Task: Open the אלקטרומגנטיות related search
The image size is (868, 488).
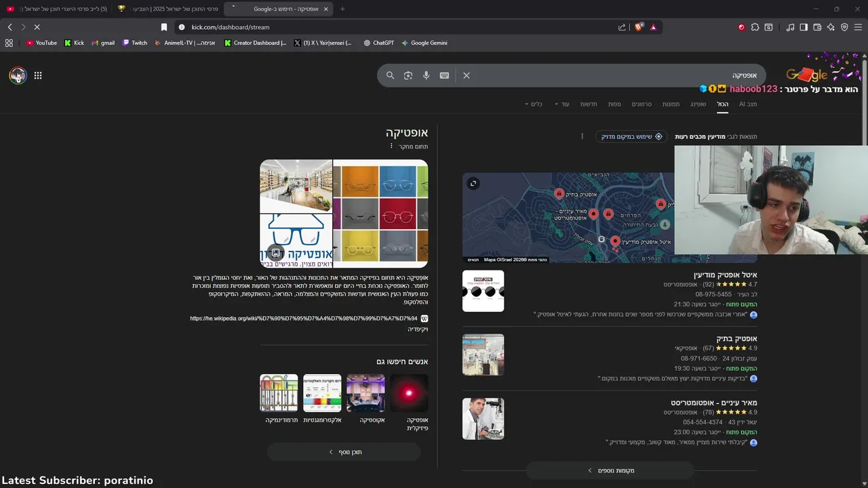Action: pyautogui.click(x=322, y=399)
